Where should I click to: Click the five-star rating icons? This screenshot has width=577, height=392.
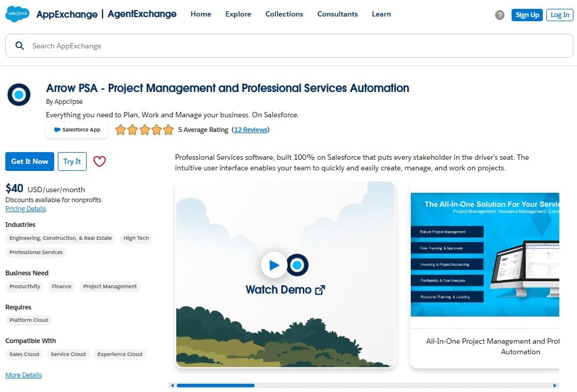pos(144,130)
